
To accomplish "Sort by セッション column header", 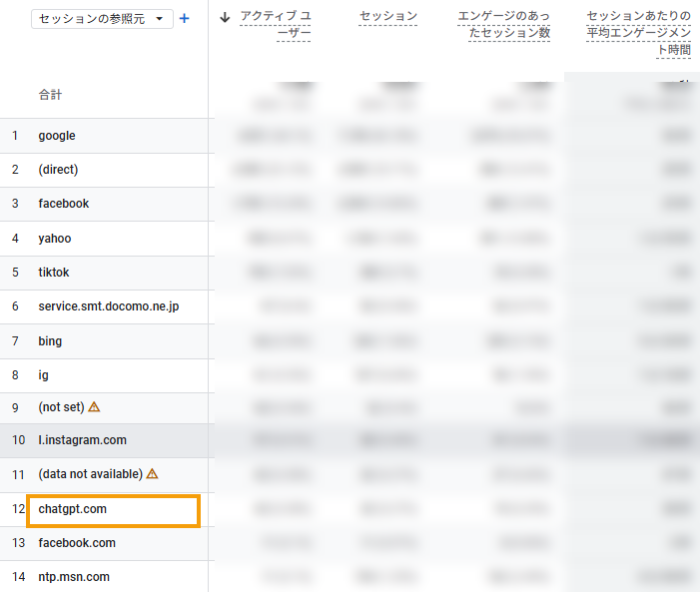I will [x=388, y=17].
